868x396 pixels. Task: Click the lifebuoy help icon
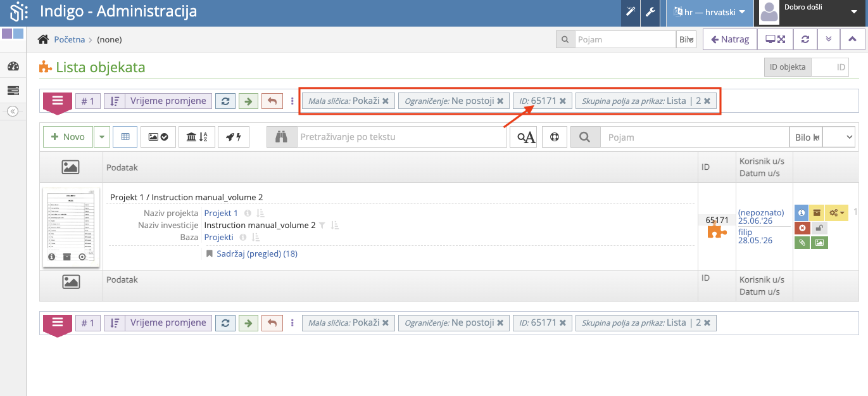click(x=555, y=137)
